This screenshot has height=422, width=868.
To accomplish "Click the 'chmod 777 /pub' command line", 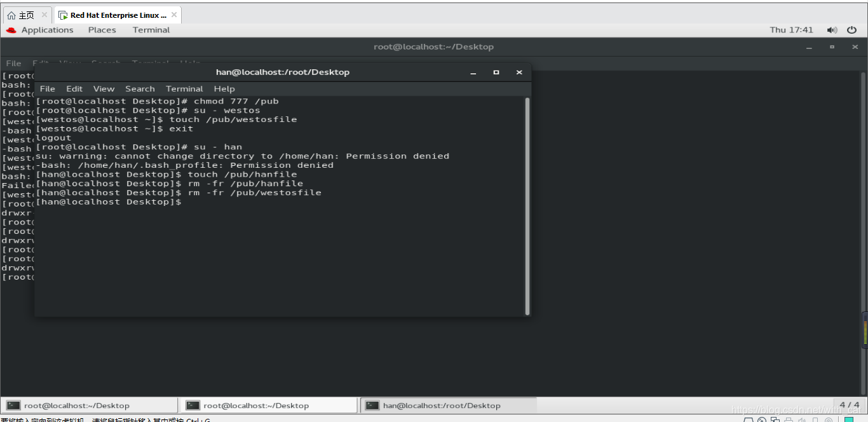I will tap(158, 101).
